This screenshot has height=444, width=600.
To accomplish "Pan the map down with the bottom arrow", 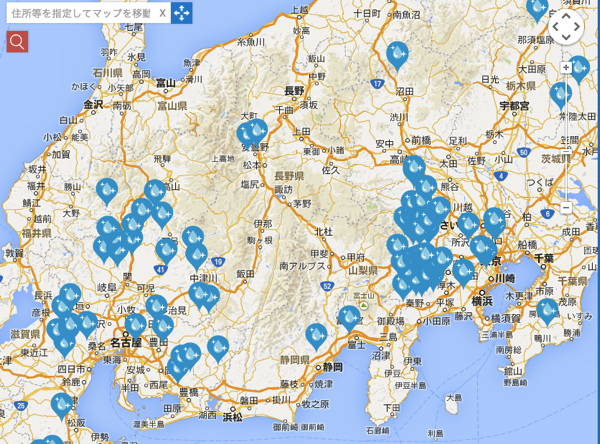I will point(566,40).
